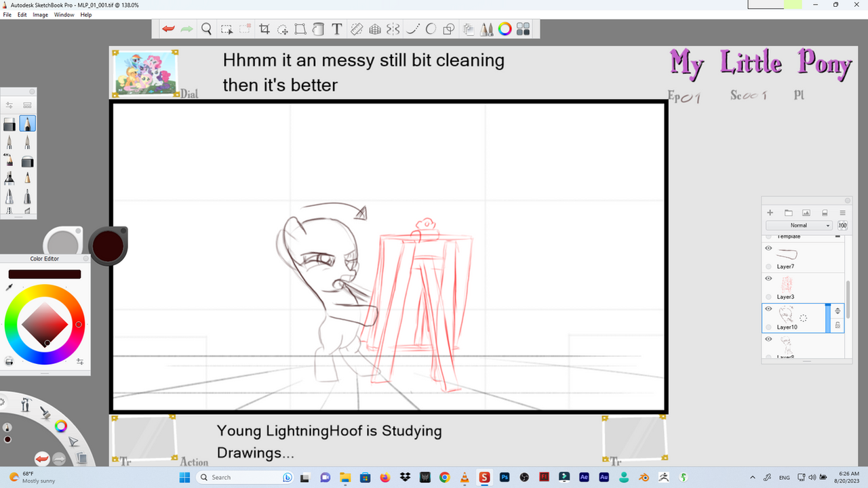This screenshot has height=488, width=868.
Task: Click the gray brush puck
Action: click(x=63, y=242)
